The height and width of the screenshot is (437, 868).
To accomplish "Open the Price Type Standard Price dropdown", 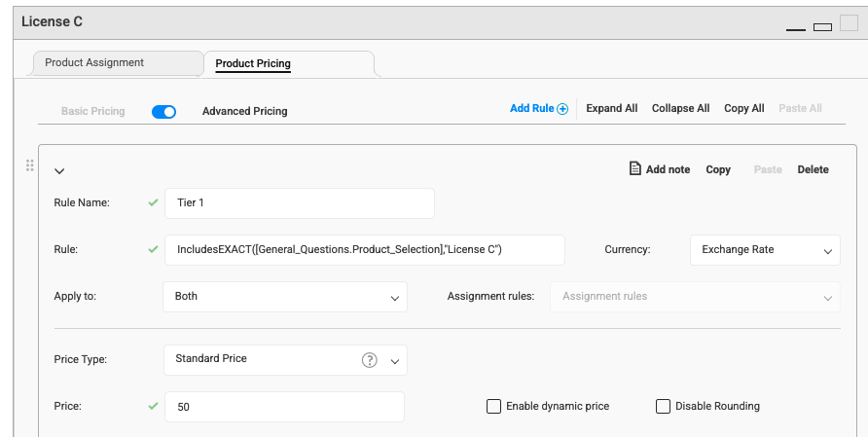I will point(285,360).
